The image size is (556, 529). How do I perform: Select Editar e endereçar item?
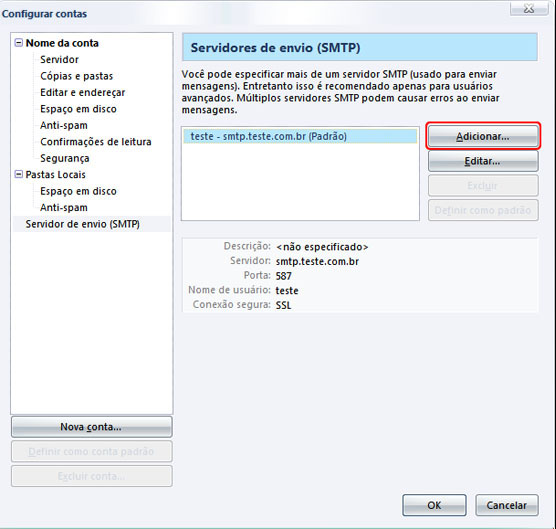click(82, 93)
